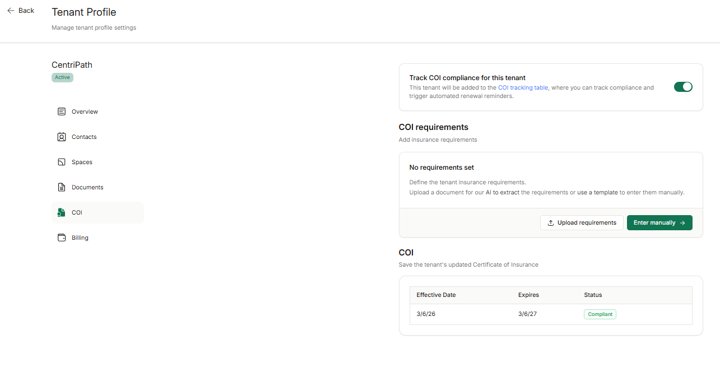
Task: Click the Expires column header
Action: [528, 295]
